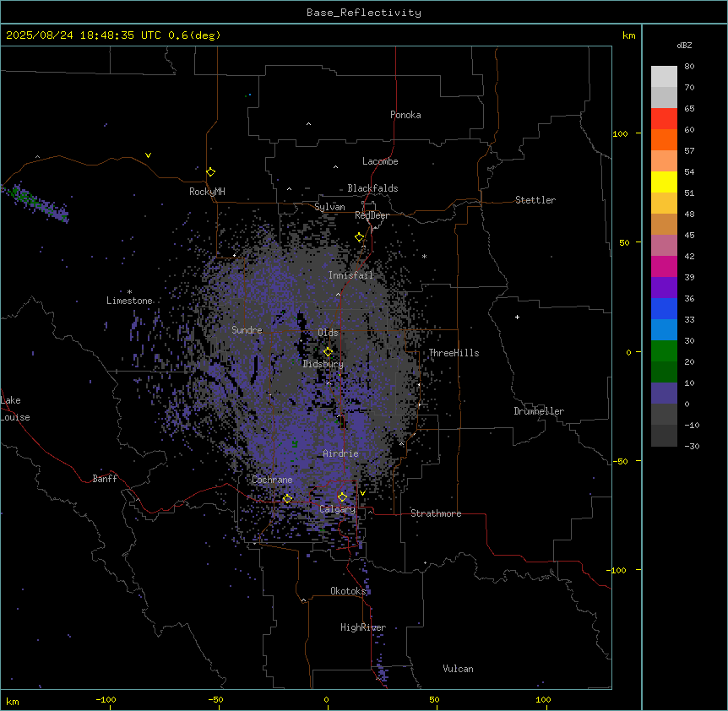The image size is (728, 711).
Task: Click the RedDeer city label
Action: pos(372,215)
